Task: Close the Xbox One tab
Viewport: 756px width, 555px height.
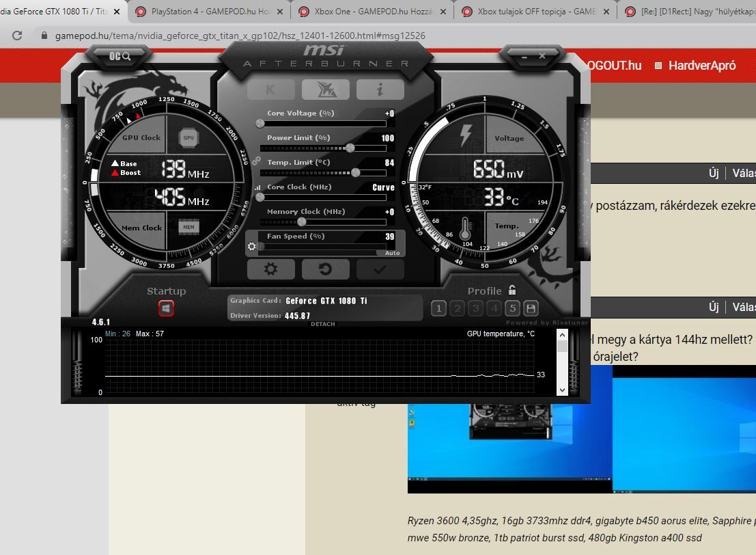Action: (443, 12)
